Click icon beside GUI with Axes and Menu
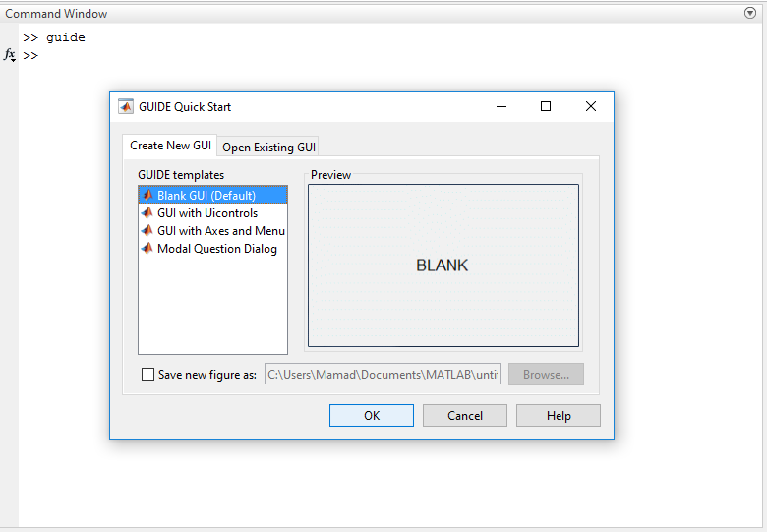Image resolution: width=767 pixels, height=532 pixels. click(x=147, y=230)
